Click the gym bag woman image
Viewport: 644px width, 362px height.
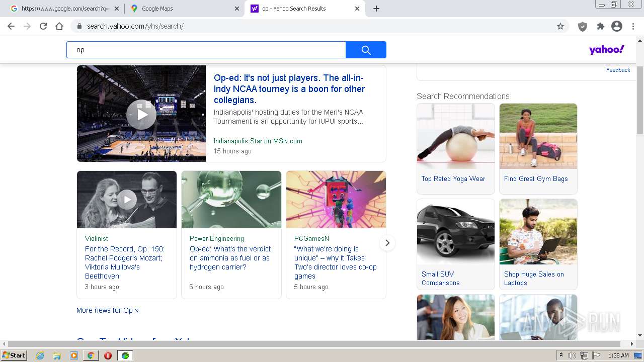(x=538, y=136)
